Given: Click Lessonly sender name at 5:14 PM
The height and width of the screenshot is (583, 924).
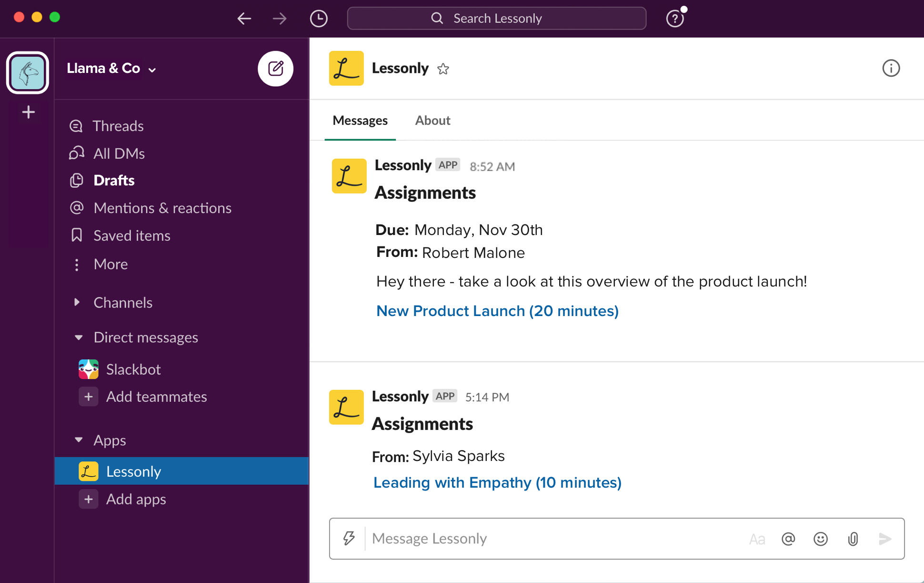Looking at the screenshot, I should (x=400, y=396).
